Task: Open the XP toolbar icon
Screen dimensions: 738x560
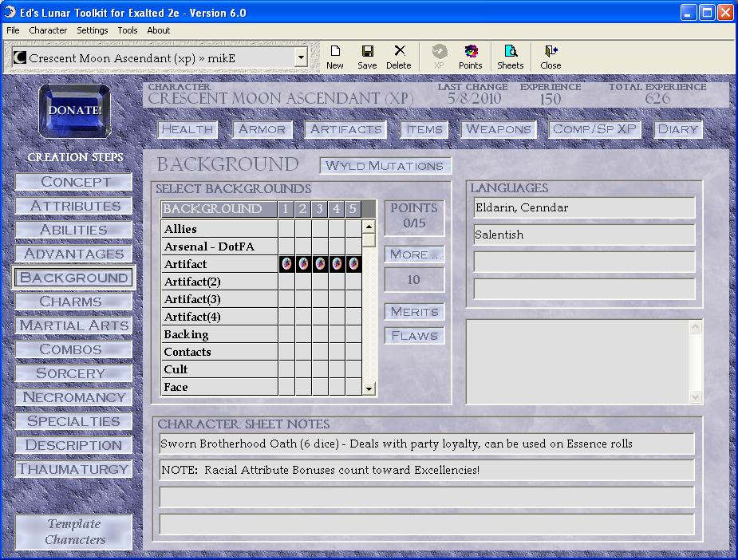Action: 439,57
